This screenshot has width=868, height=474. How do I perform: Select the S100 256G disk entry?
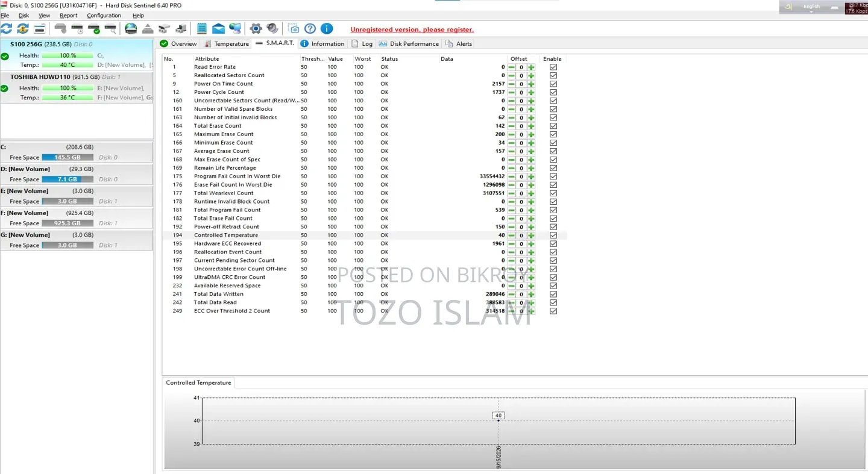pos(77,55)
